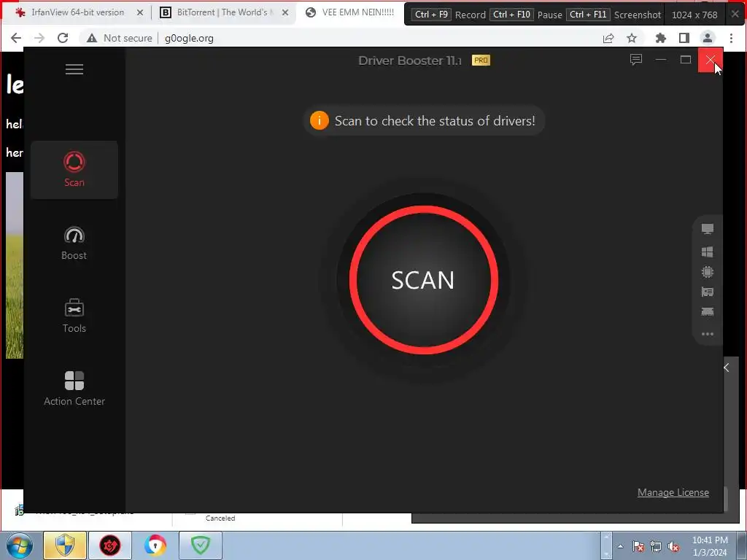Open the browser profile avatar
Viewport: 747px width, 560px height.
(708, 38)
